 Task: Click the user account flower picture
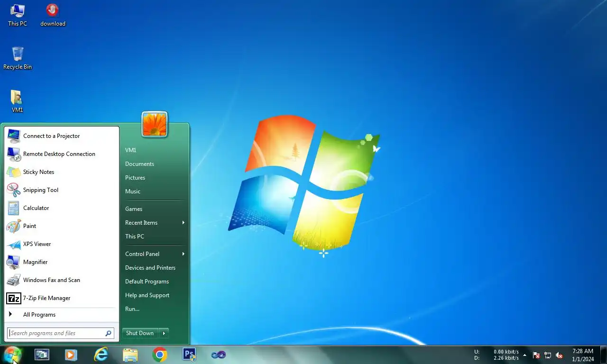[x=155, y=124]
